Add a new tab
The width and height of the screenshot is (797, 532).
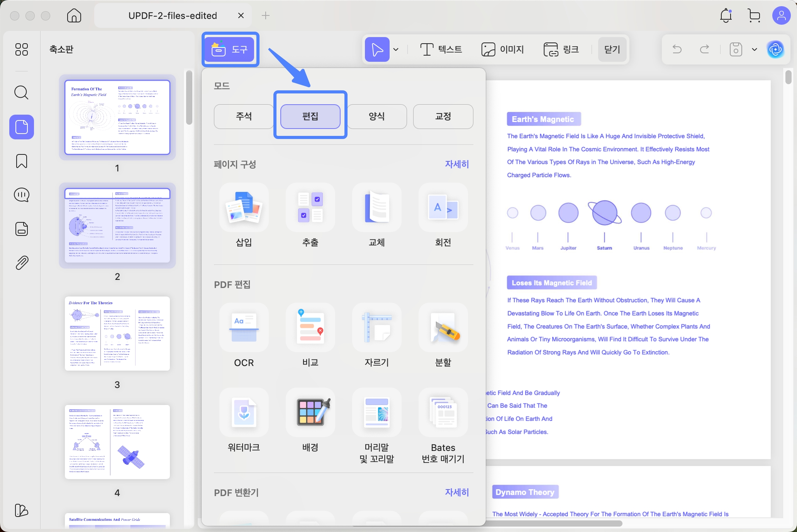266,15
